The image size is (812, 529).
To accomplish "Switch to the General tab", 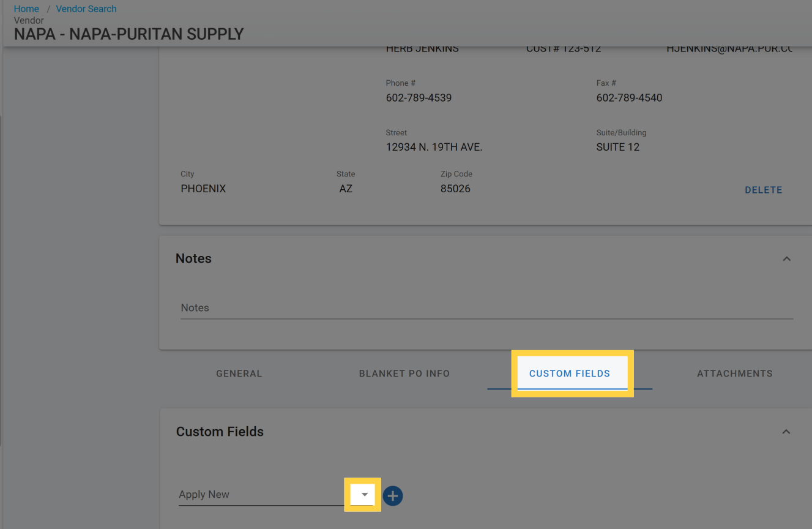I will pyautogui.click(x=239, y=373).
